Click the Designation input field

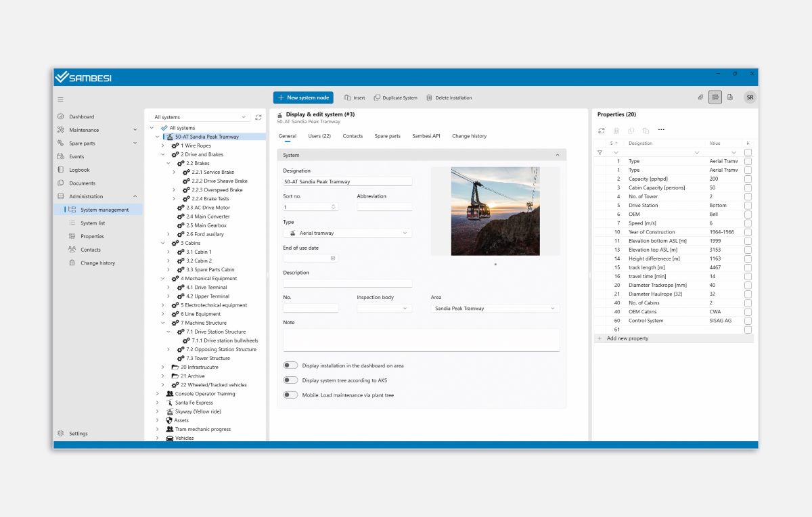click(347, 181)
